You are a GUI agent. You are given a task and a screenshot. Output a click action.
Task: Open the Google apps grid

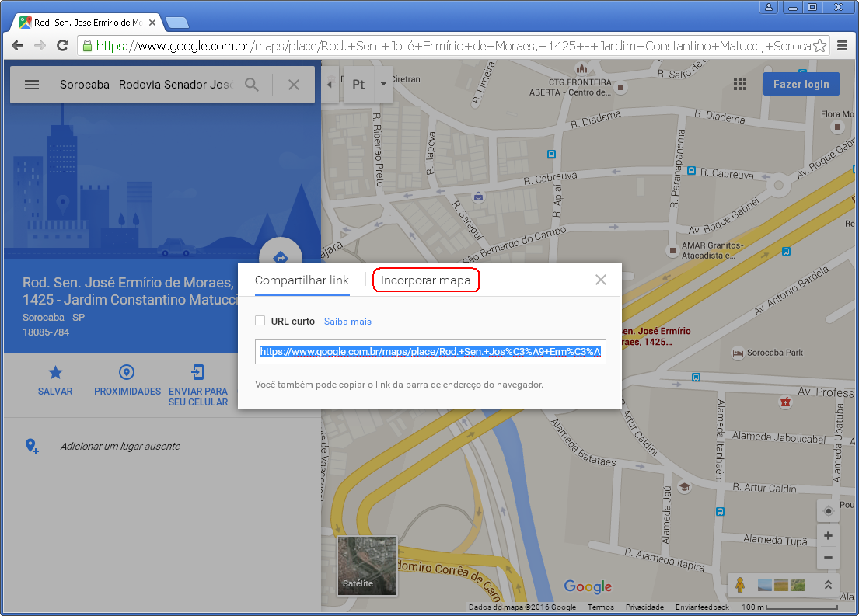739,84
